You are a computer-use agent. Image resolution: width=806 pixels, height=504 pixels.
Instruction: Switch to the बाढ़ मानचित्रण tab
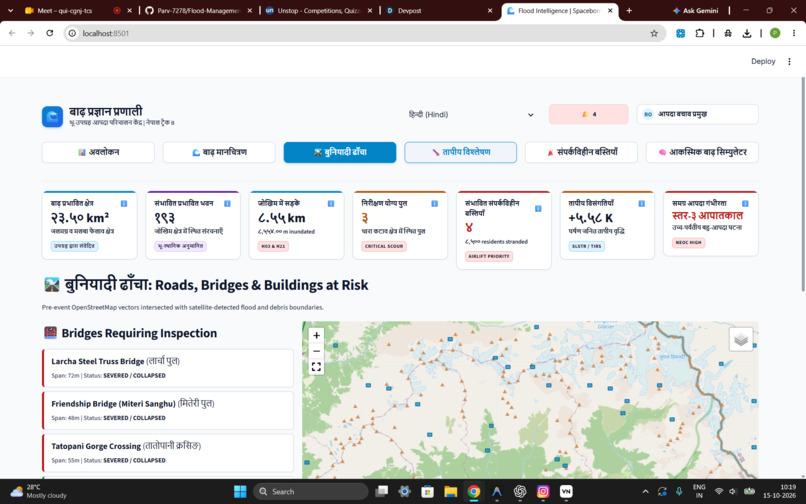(219, 152)
